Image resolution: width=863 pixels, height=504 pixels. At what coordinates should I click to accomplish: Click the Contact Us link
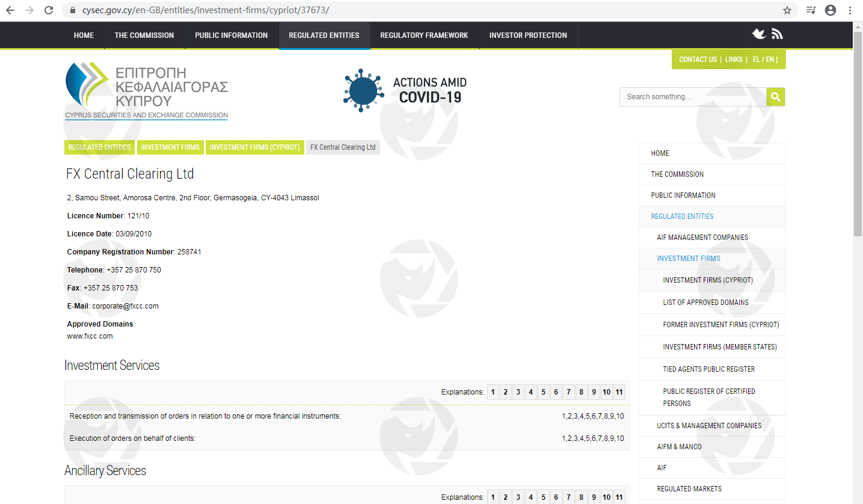tap(698, 60)
